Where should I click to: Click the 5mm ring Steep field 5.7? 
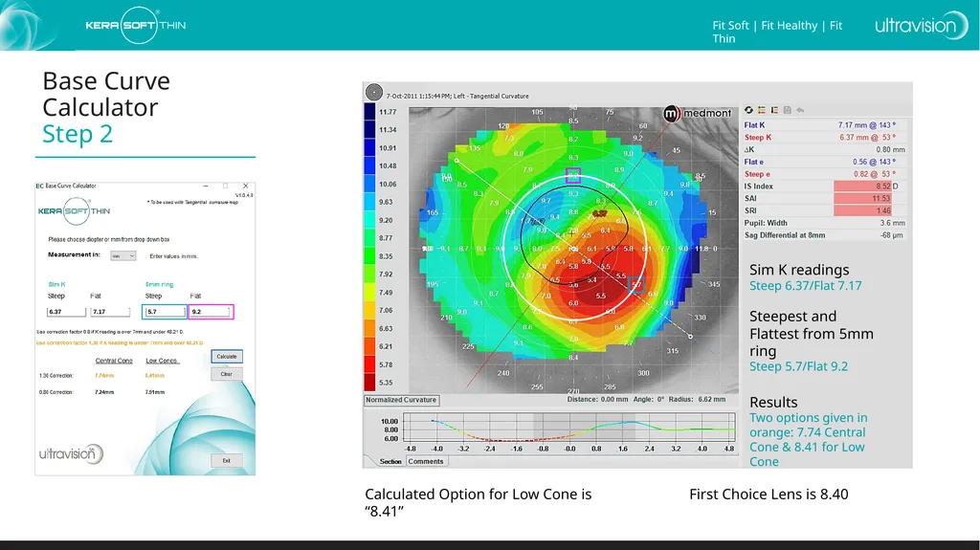coord(165,311)
